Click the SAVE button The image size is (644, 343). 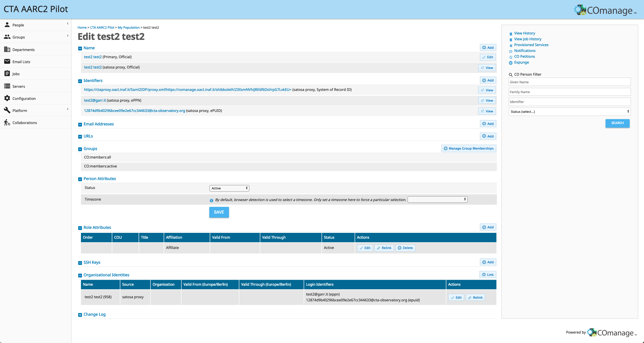(219, 212)
